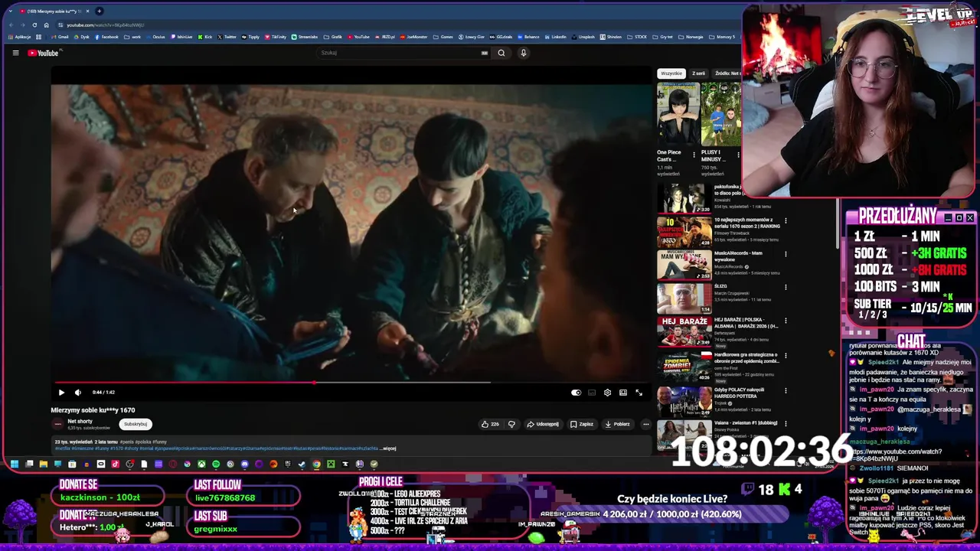980x551 pixels.
Task: Go to the YouTube home logo
Action: [x=44, y=53]
